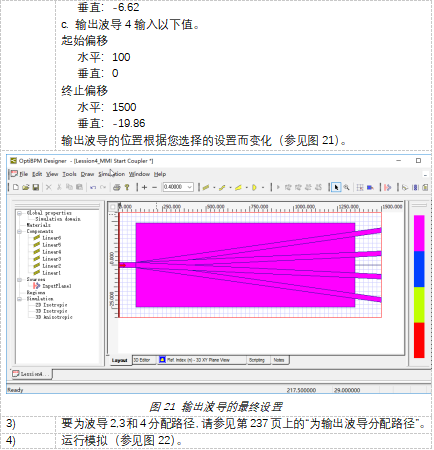The width and height of the screenshot is (434, 450).
Task: Open the File menu
Action: click(x=24, y=174)
